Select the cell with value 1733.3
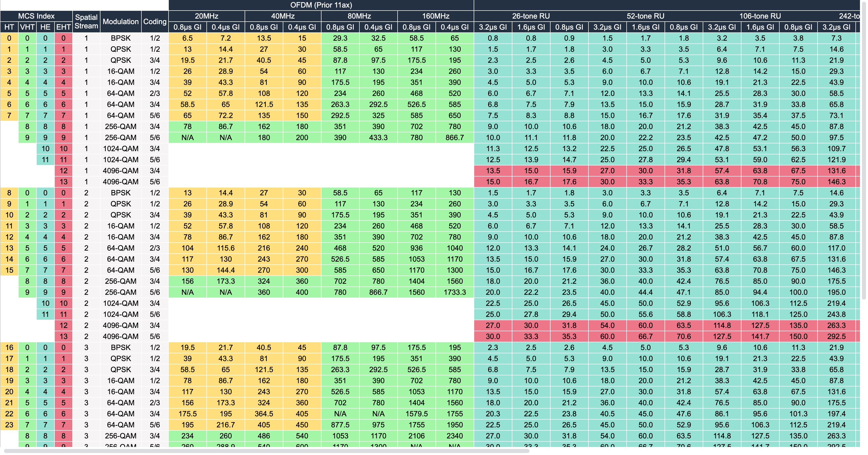868x455 pixels. click(455, 292)
